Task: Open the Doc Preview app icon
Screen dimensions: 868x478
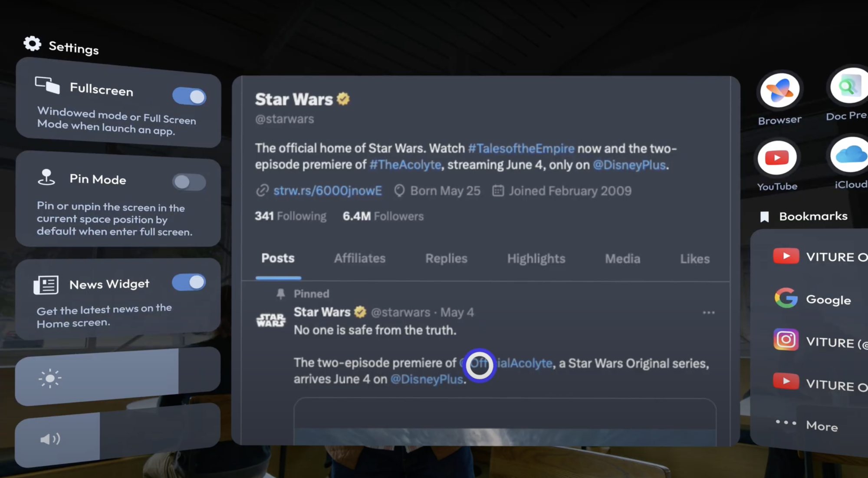Action: (x=849, y=86)
